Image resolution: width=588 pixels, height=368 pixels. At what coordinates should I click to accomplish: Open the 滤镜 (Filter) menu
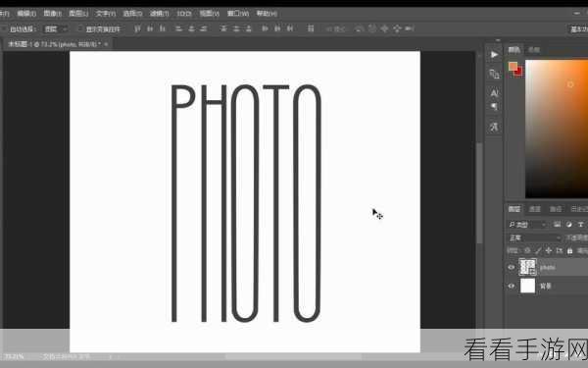pyautogui.click(x=159, y=14)
